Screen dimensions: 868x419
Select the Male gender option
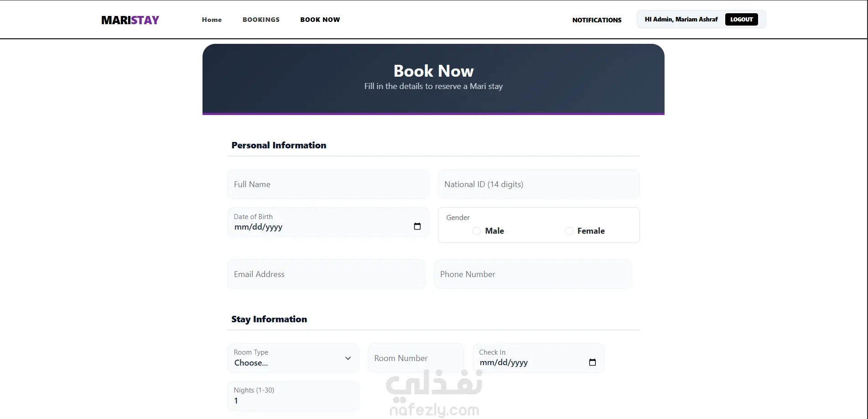[x=477, y=231]
